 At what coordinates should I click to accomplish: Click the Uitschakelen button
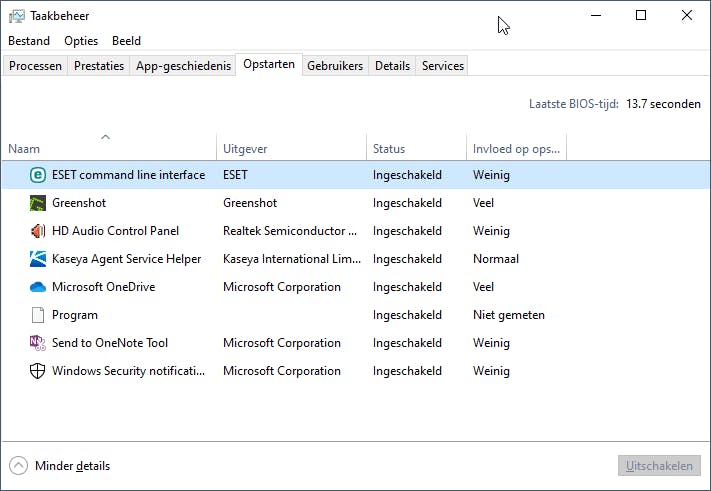coord(659,466)
